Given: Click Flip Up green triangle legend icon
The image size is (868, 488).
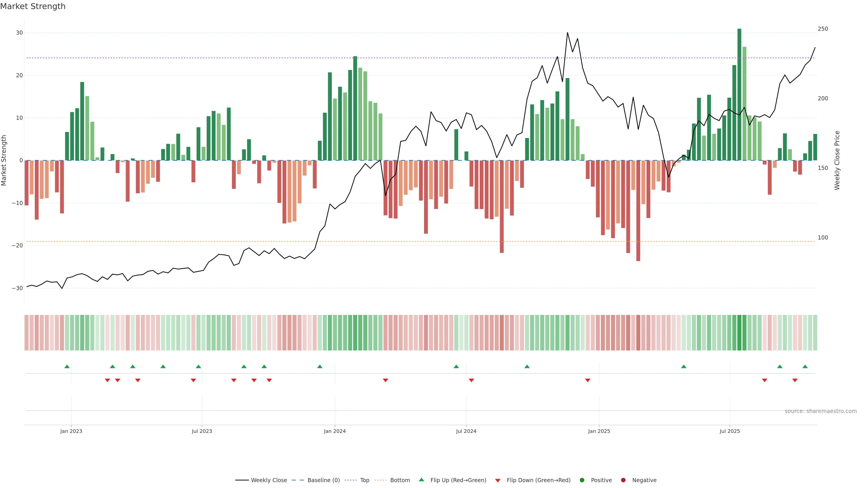Looking at the screenshot, I should (421, 480).
